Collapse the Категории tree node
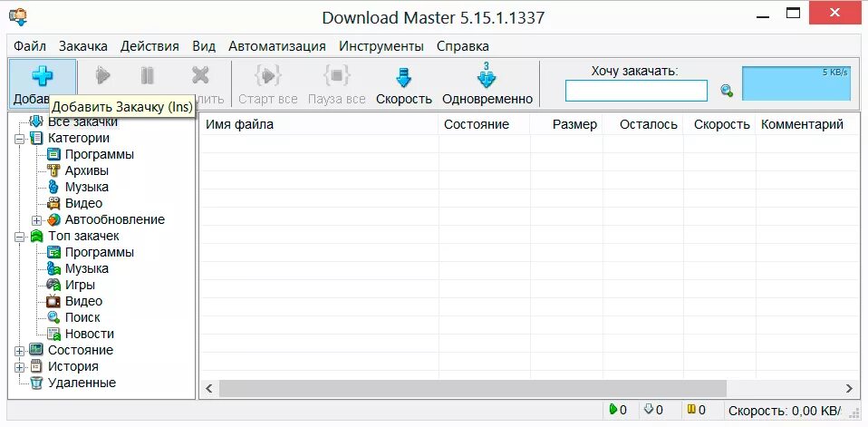The width and height of the screenshot is (868, 427). (20, 139)
